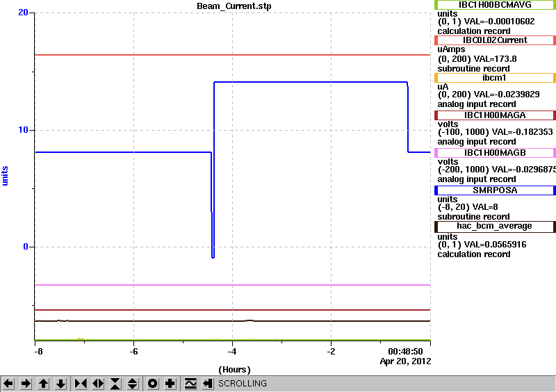The image size is (556, 392).
Task: Click the VAL=0.0565916 value text
Action: coord(495,245)
